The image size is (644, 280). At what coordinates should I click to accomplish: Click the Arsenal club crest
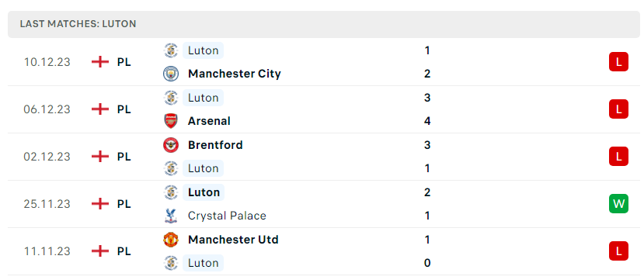170,121
